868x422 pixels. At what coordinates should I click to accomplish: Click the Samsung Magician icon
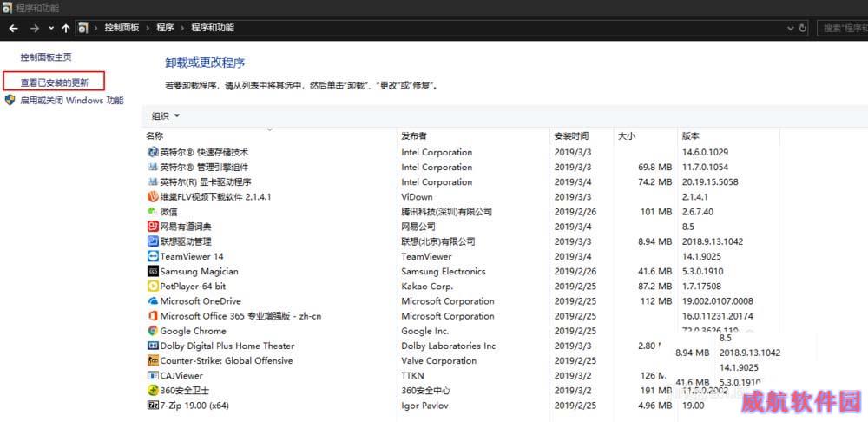(153, 272)
